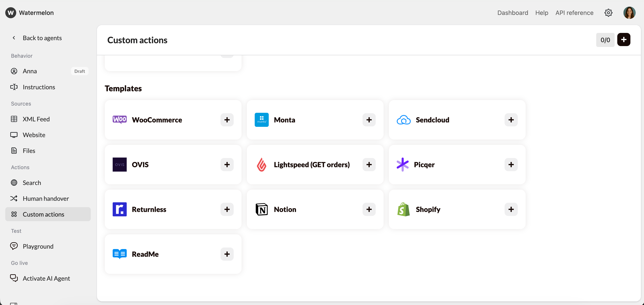Click the Shopify bag logo

(x=404, y=209)
